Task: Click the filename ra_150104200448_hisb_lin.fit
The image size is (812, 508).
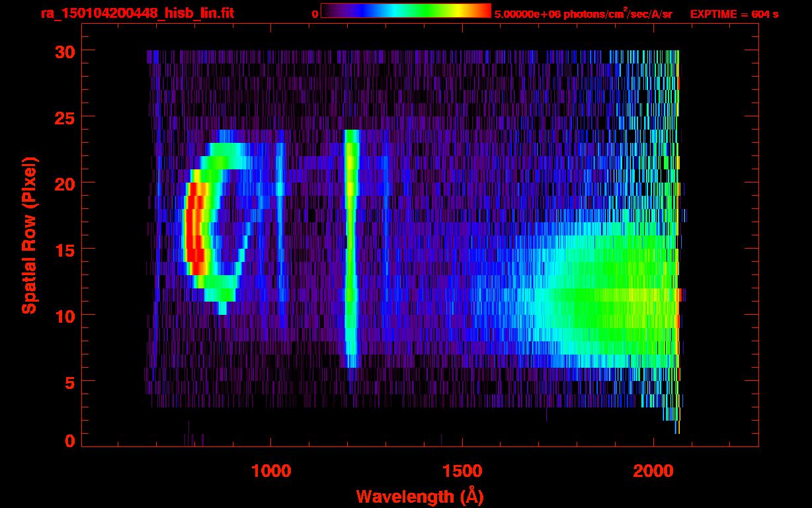Action: coord(137,13)
